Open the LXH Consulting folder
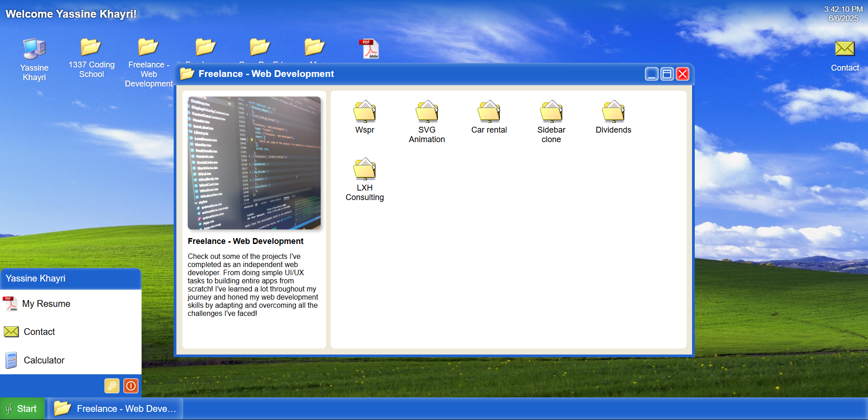 365,180
